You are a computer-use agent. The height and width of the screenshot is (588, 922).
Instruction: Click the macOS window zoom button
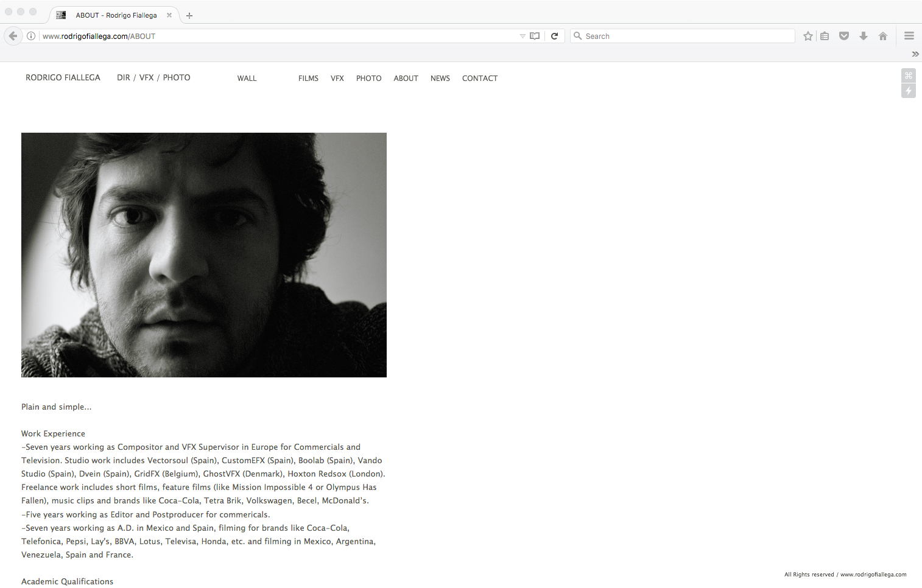[x=33, y=12]
